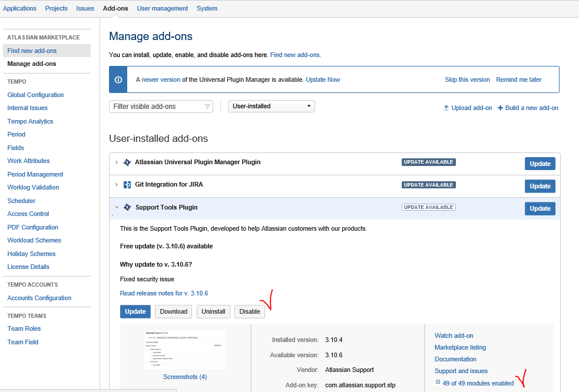The image size is (579, 392).
Task: Open the Period link
Action: (x=16, y=134)
